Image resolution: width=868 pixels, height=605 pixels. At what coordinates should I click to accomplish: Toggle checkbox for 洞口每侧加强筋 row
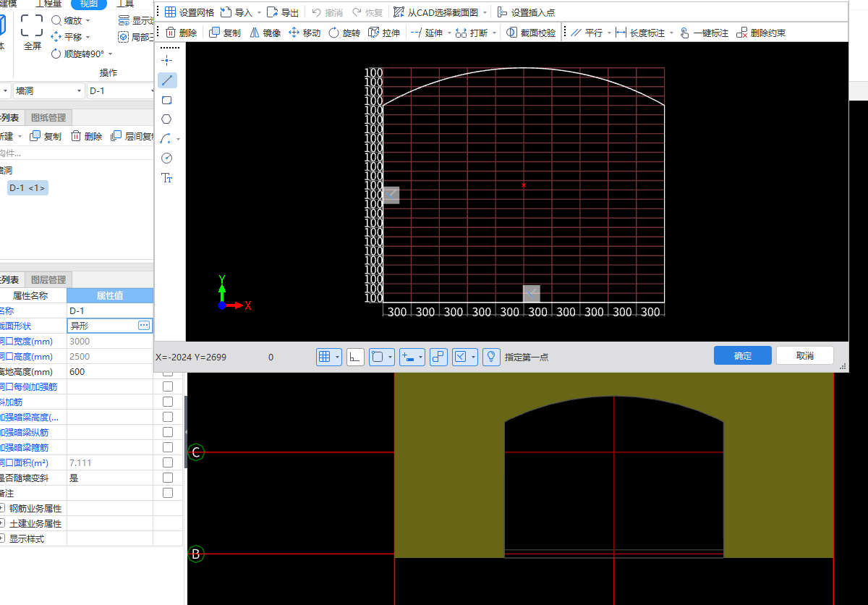[168, 386]
